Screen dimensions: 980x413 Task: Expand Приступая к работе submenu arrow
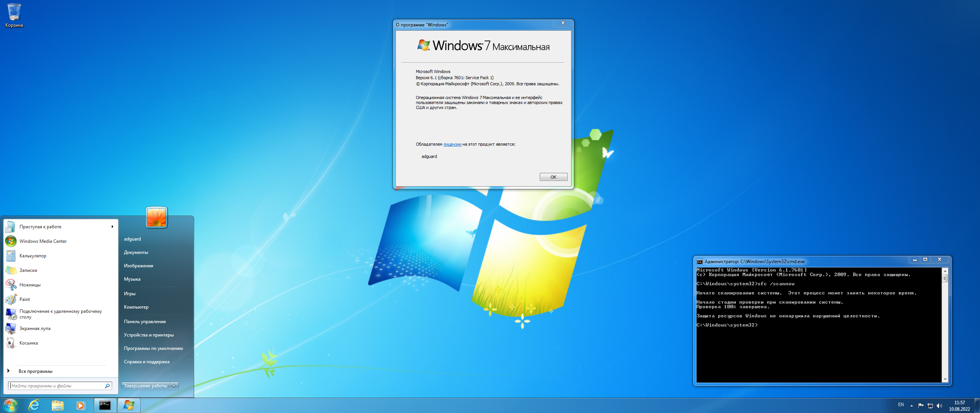coord(112,227)
